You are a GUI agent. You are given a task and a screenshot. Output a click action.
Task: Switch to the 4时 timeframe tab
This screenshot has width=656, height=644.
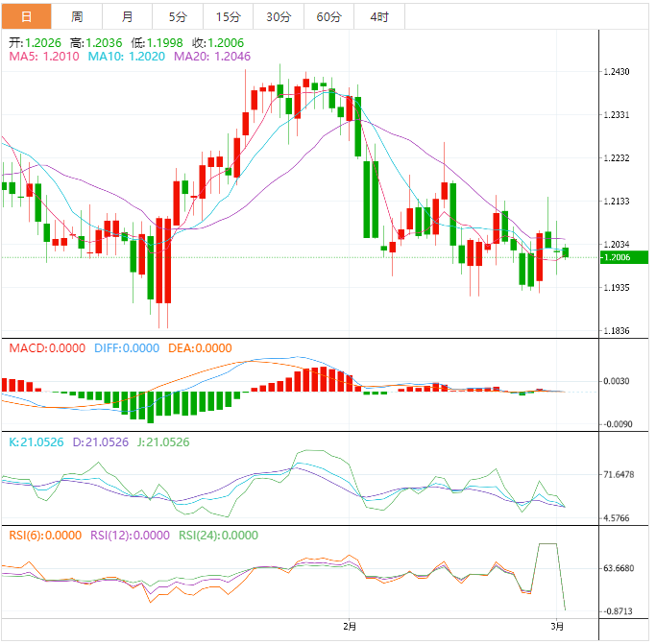[x=378, y=17]
